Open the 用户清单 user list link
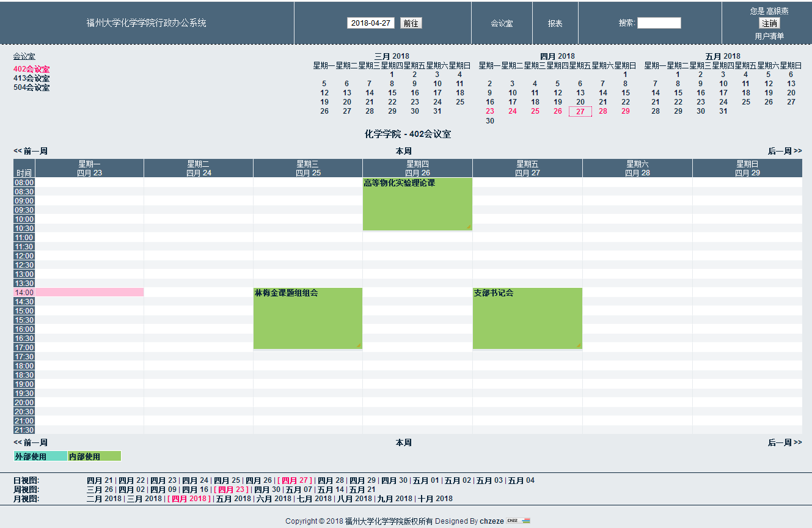 pos(769,36)
